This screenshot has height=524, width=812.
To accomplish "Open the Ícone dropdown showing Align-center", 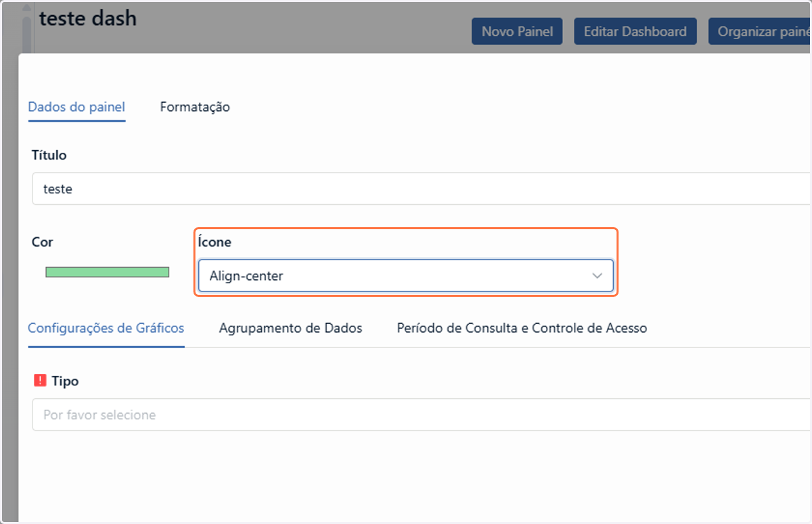I will click(x=406, y=276).
